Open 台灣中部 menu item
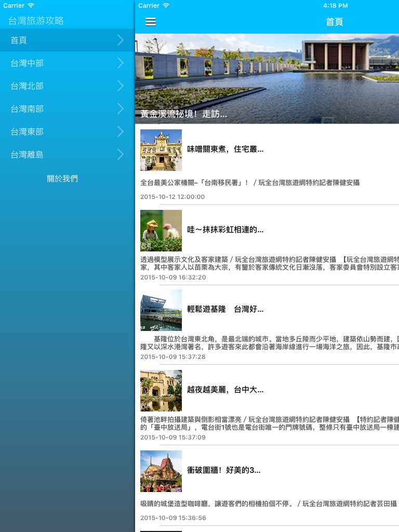This screenshot has width=399, height=532. point(27,63)
